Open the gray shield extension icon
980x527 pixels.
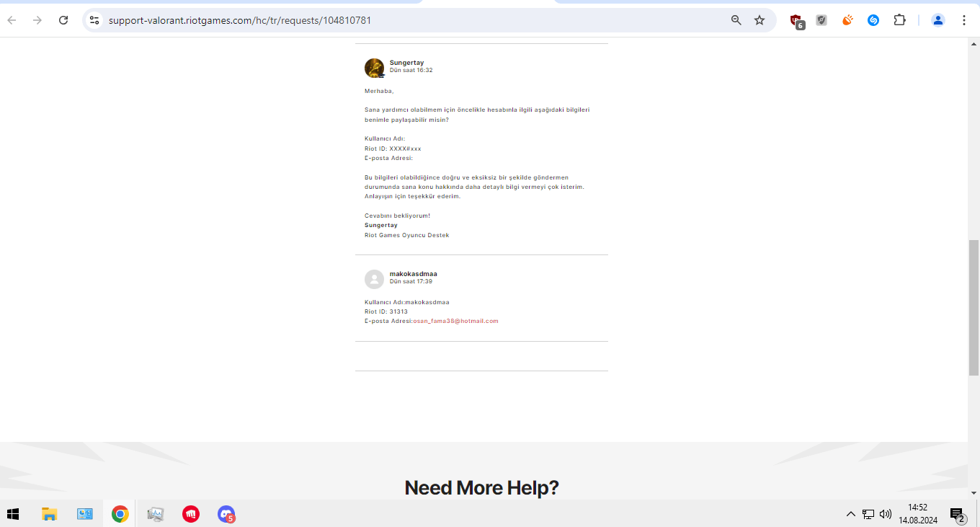(821, 20)
